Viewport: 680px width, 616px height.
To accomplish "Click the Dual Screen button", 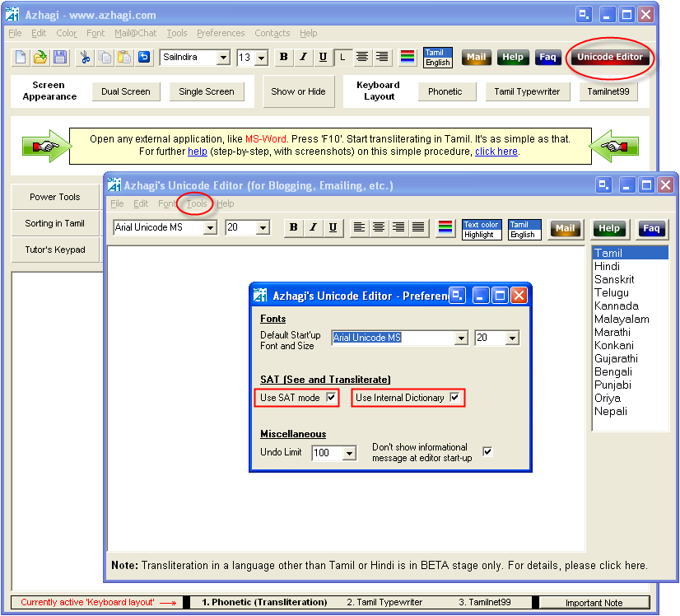I will [126, 91].
